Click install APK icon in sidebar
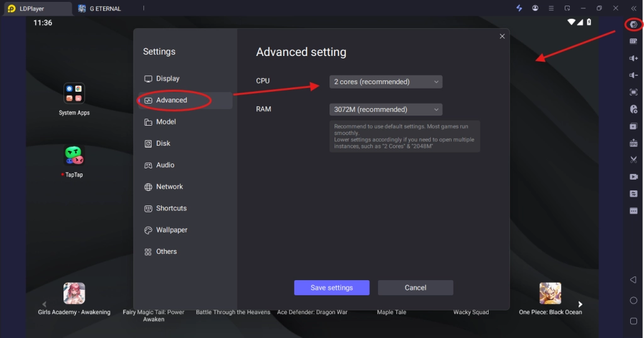Screen dimensions: 644x338 point(633,143)
